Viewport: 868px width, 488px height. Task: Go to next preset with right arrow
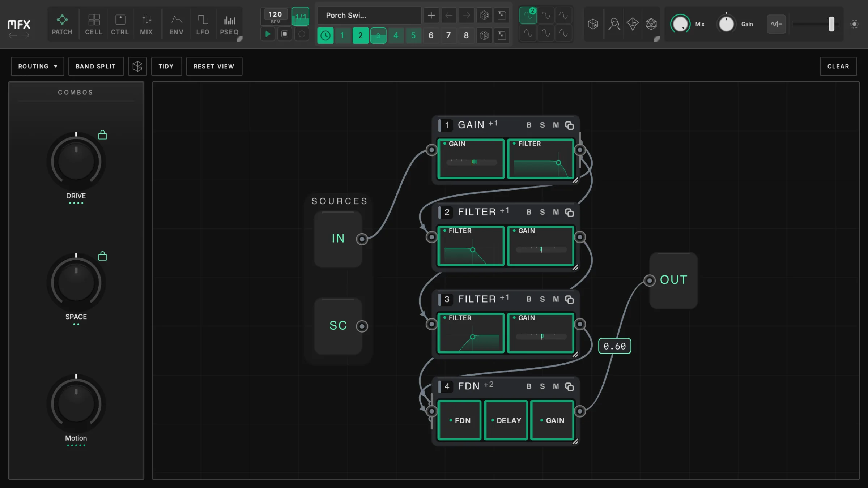tap(467, 16)
